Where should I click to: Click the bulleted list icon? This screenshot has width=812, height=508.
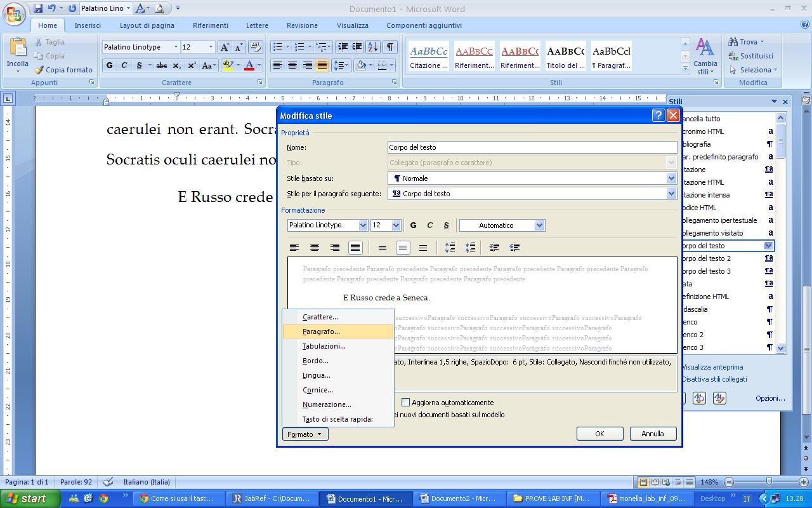tap(277, 47)
